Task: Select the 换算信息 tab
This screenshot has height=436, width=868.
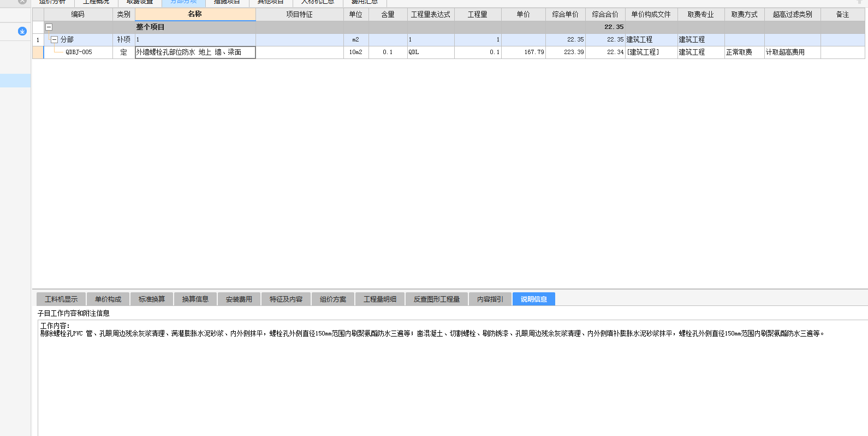Action: [195, 299]
